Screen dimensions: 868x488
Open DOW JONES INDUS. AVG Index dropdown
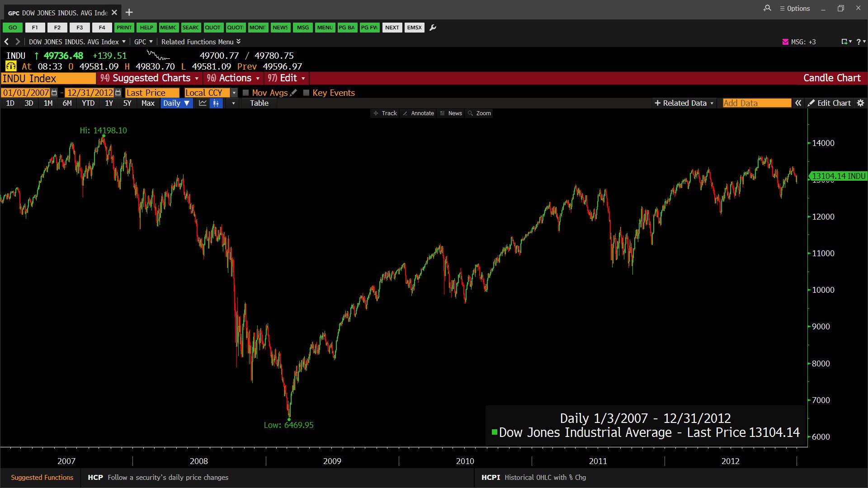click(x=77, y=42)
